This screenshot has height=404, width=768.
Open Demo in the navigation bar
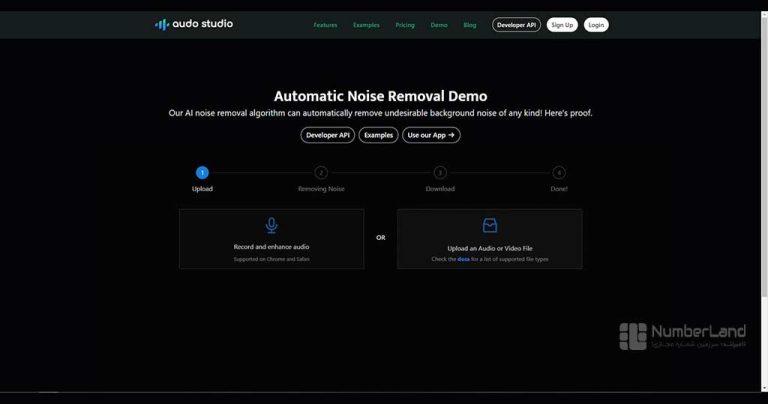[x=439, y=25]
